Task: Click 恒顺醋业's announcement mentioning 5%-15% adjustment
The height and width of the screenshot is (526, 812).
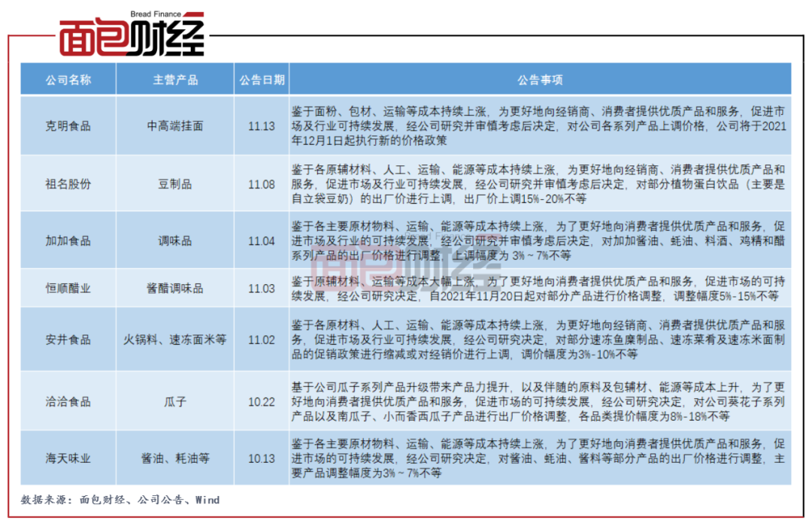Action: tap(538, 289)
